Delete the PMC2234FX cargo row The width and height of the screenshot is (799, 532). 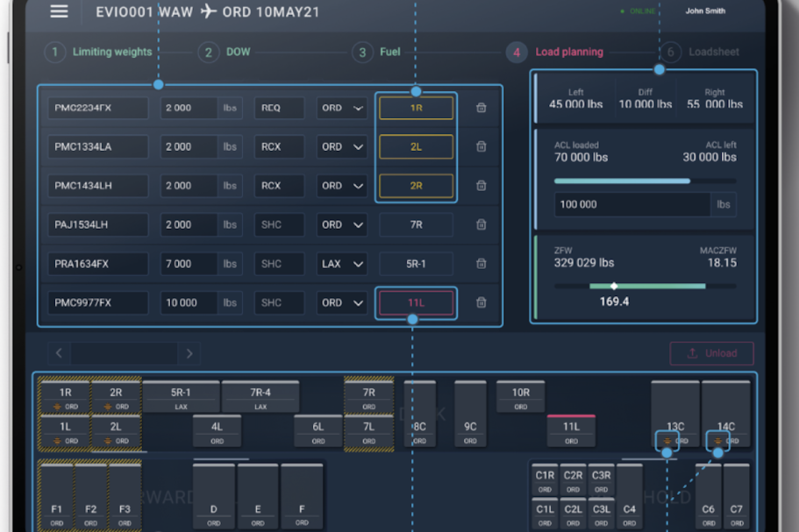[481, 108]
